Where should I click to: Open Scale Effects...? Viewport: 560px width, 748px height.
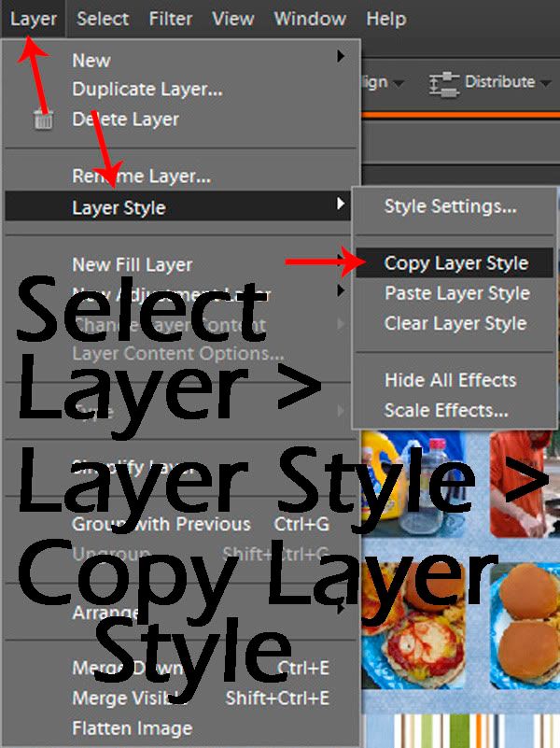click(446, 410)
